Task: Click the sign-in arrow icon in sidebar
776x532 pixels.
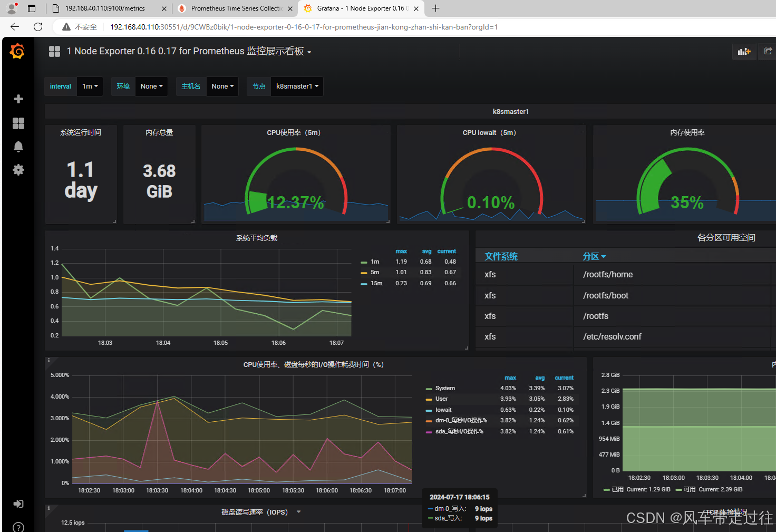Action: coord(18,504)
